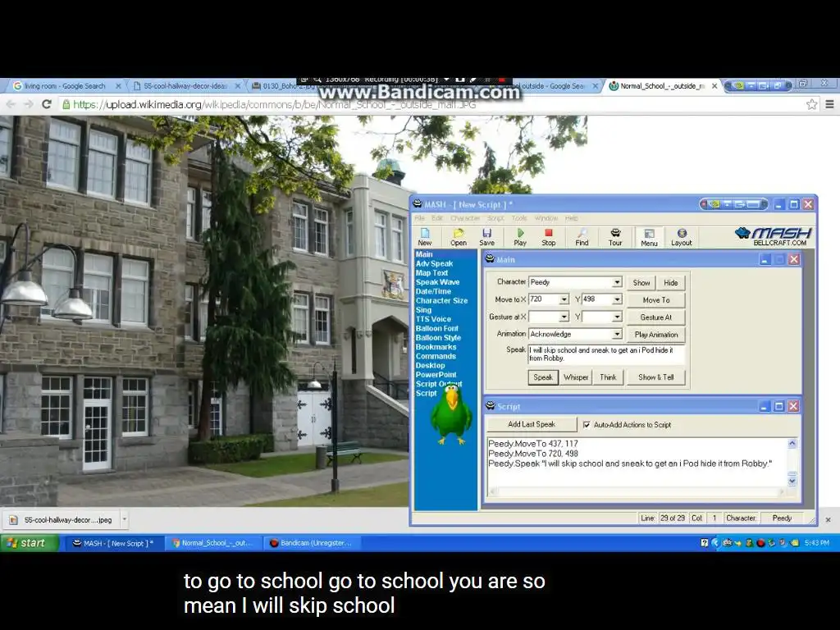Stop playback with the red Stop icon
The image size is (840, 630).
(548, 237)
